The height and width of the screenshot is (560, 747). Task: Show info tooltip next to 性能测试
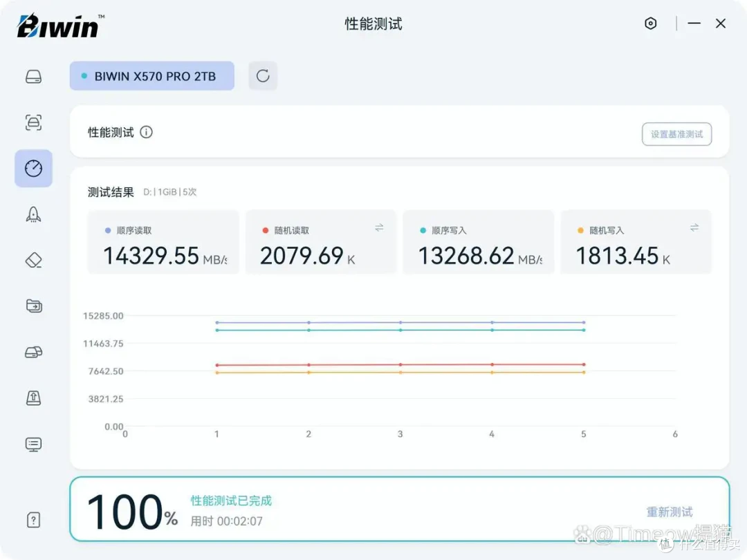click(146, 132)
